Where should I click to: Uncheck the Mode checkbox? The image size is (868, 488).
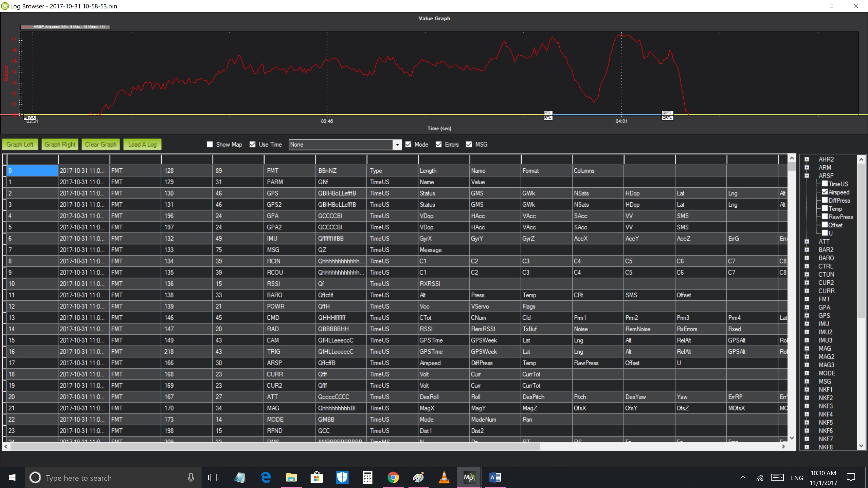click(409, 145)
